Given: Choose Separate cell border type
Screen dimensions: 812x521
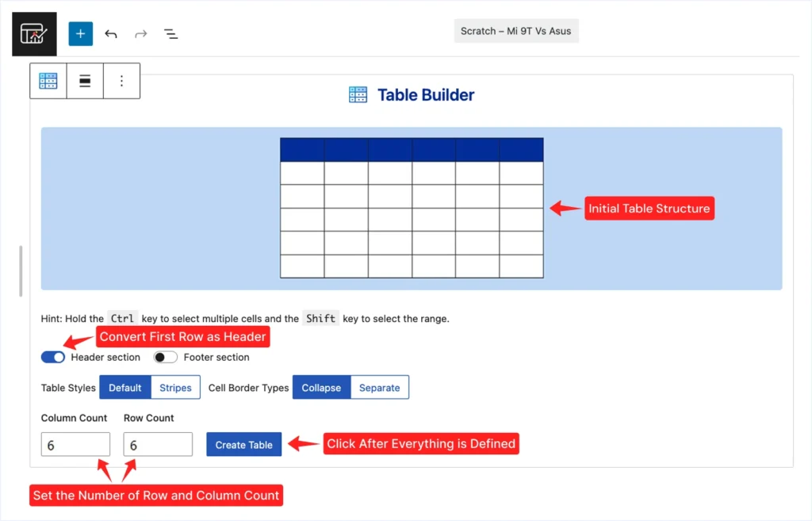Looking at the screenshot, I should 380,388.
